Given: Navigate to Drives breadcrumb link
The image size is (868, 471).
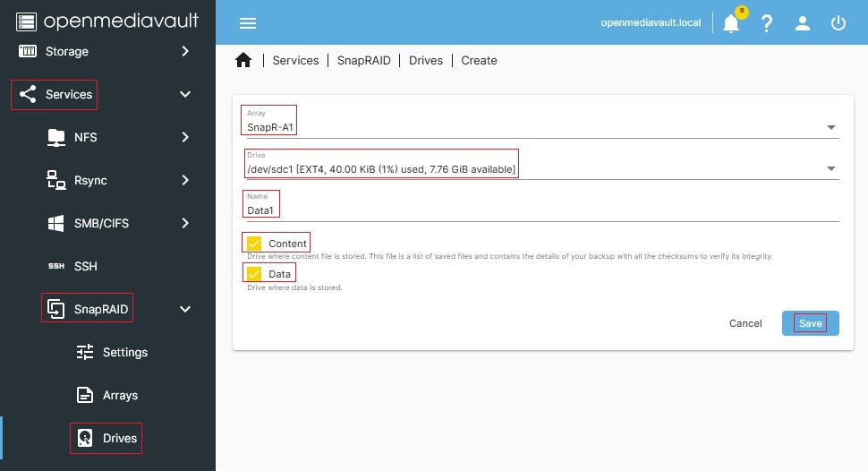Looking at the screenshot, I should [x=425, y=60].
